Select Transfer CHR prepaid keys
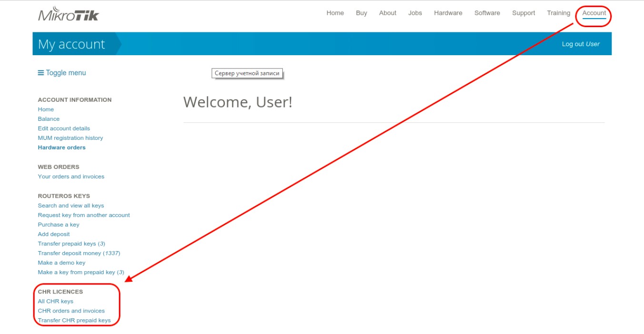The image size is (644, 334). pos(74,320)
